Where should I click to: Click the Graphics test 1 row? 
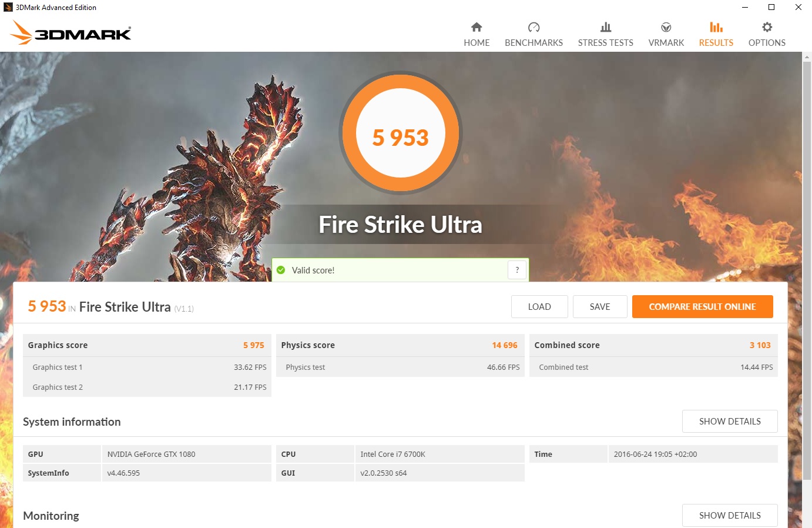(x=147, y=367)
